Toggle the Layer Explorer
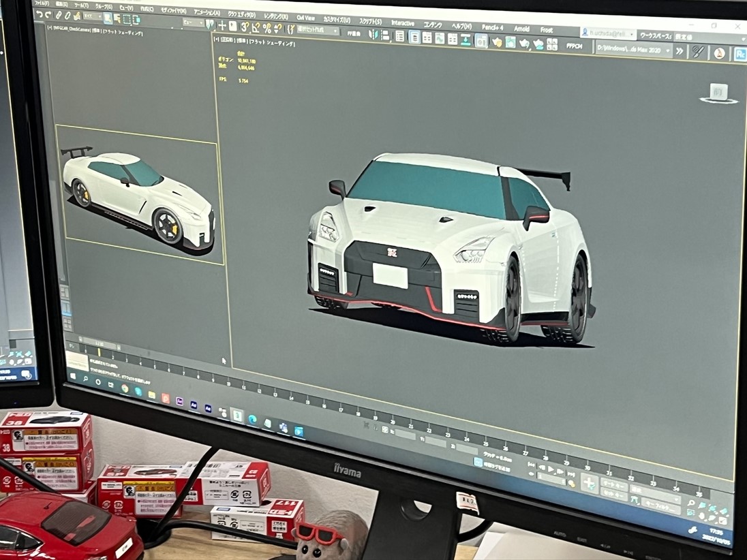The height and width of the screenshot is (560, 747). [414, 37]
